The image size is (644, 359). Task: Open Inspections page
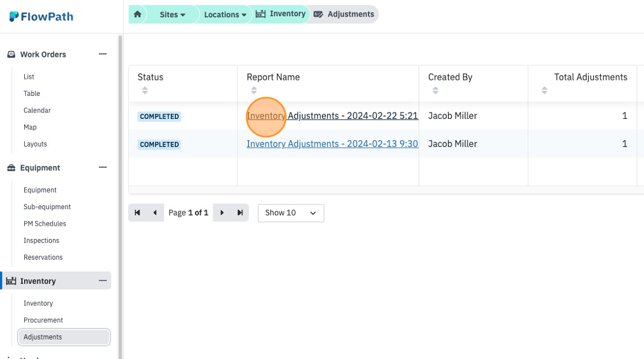click(x=41, y=241)
